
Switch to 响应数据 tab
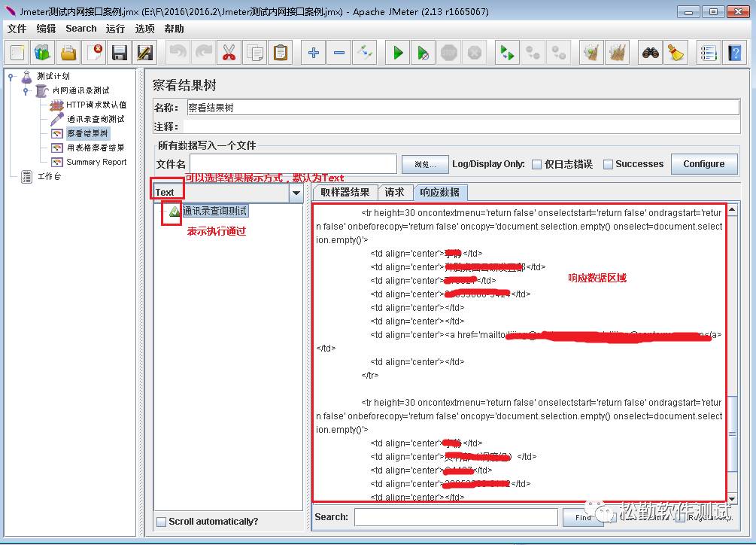440,193
